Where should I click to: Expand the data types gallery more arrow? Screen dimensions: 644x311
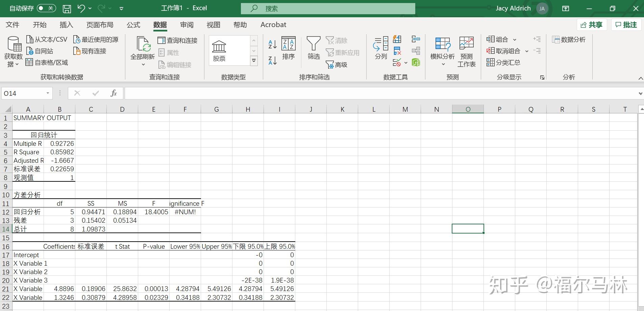[254, 61]
